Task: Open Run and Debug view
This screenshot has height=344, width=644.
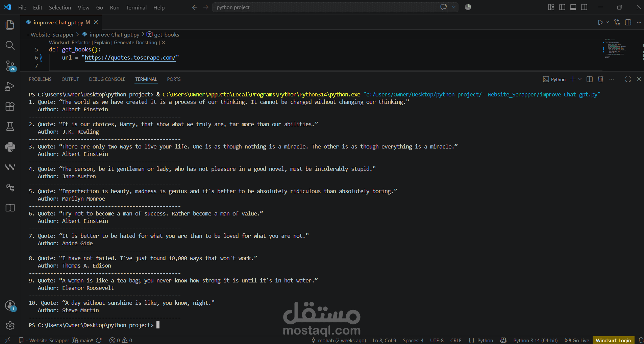Action: pos(10,86)
